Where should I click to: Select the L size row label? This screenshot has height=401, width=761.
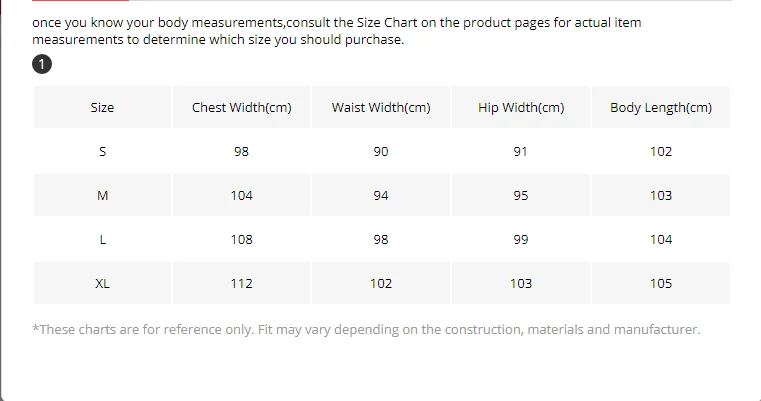coord(102,239)
